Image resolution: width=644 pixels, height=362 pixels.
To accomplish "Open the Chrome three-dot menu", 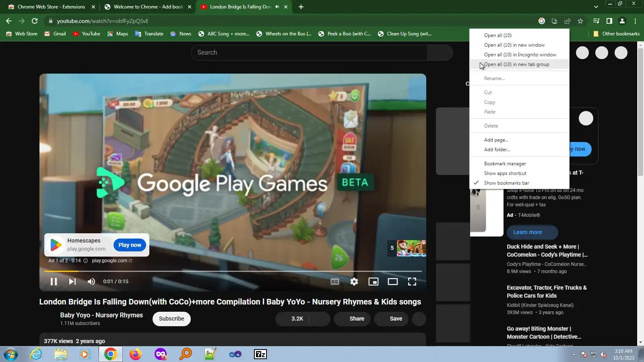I will point(635,21).
